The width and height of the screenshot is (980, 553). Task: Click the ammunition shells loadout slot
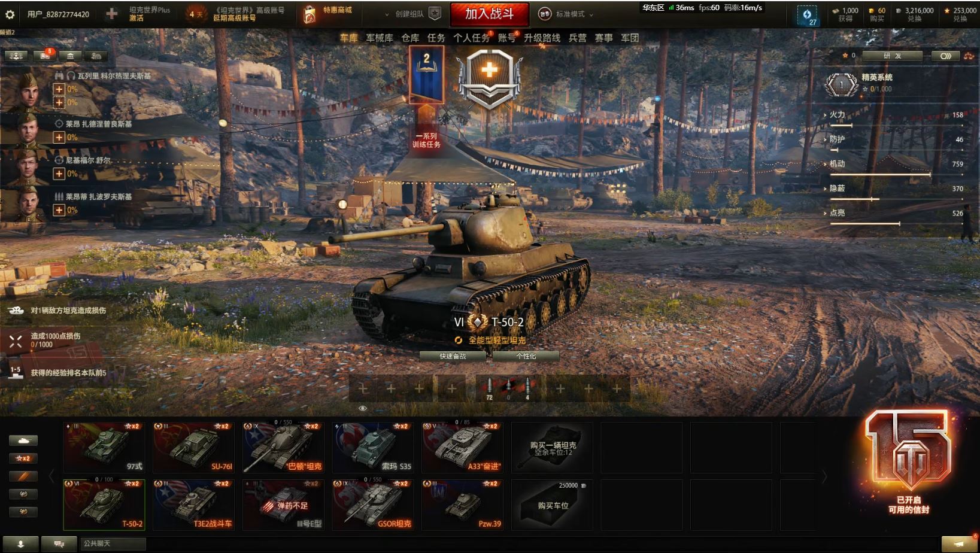coord(508,388)
